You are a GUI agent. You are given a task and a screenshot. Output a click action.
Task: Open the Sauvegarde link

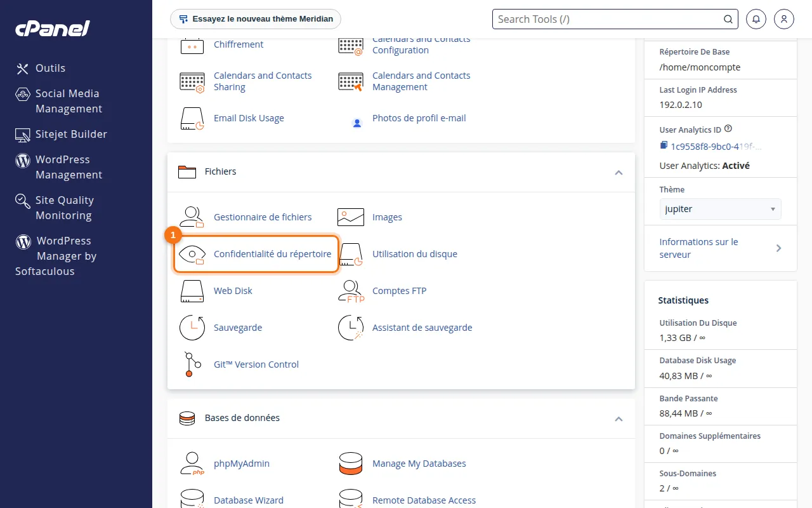(238, 328)
